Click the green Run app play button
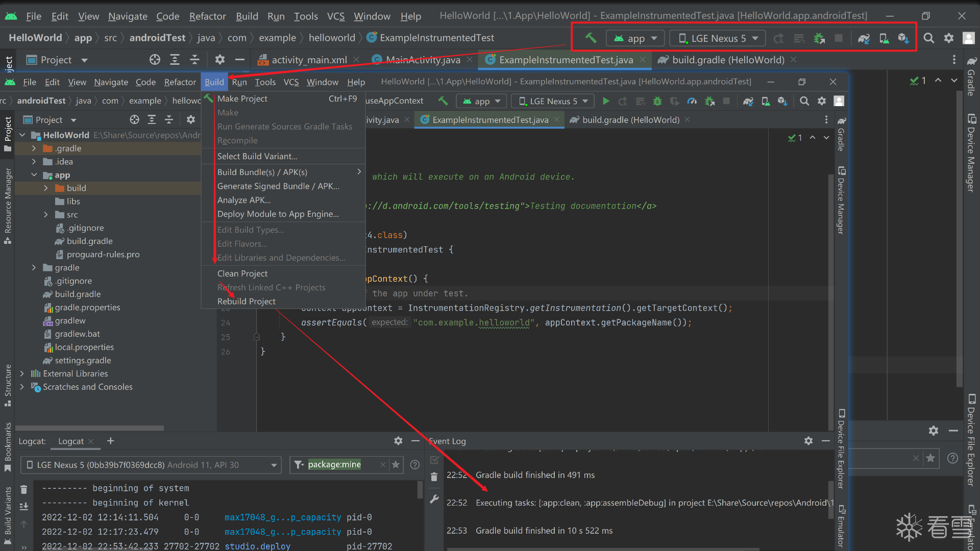This screenshot has height=551, width=980. pyautogui.click(x=605, y=101)
